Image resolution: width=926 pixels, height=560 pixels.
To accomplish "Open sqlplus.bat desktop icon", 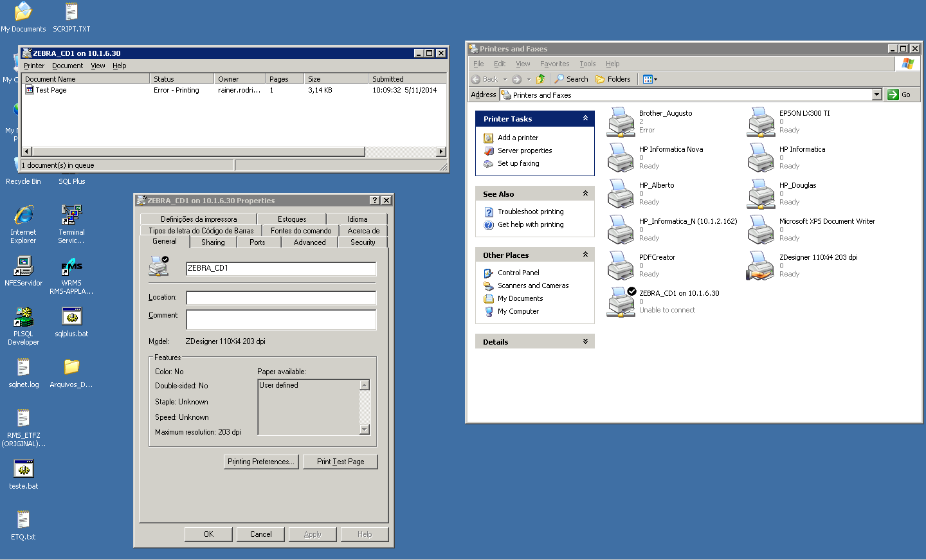I will [71, 321].
